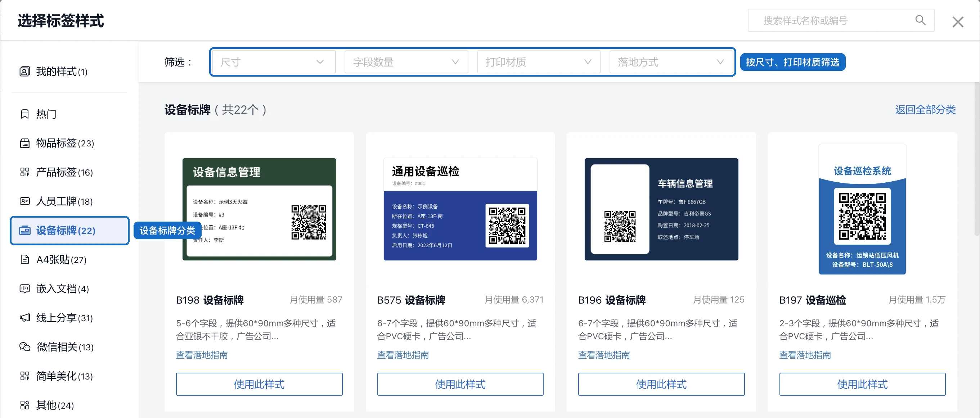Click the 物品标签 icon

tap(25, 143)
